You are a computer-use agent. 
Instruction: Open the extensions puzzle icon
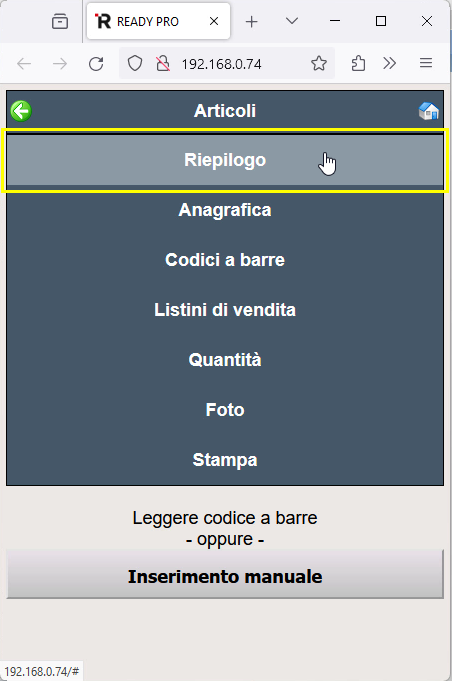click(358, 64)
